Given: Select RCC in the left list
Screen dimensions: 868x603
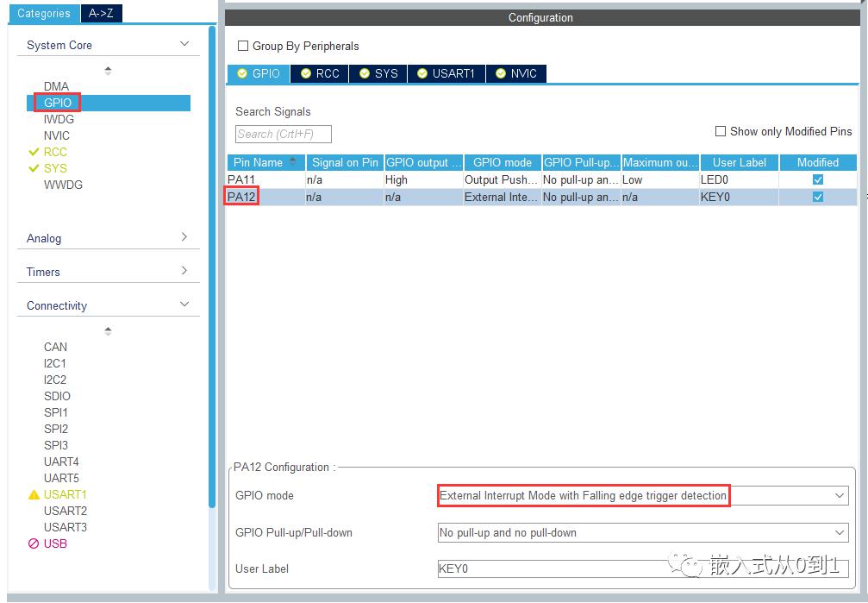Looking at the screenshot, I should [55, 152].
